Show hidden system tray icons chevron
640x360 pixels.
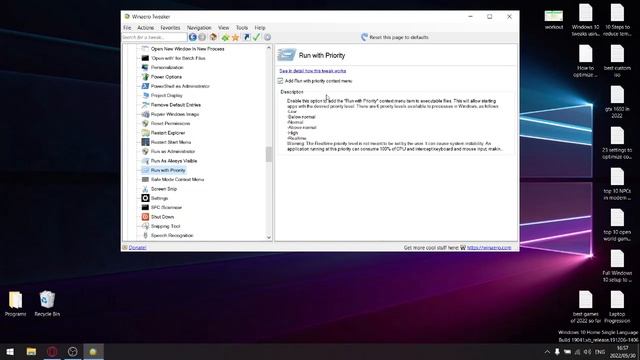[x=547, y=352]
